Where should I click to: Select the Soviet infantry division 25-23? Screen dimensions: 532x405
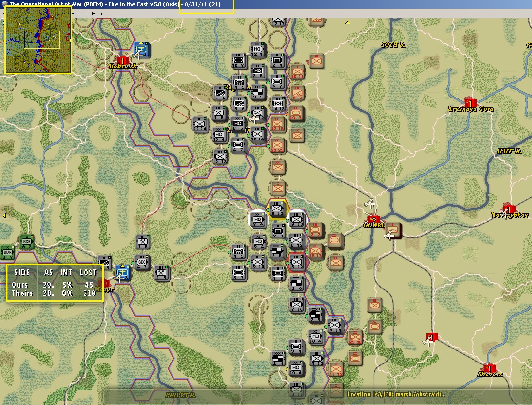(355, 336)
